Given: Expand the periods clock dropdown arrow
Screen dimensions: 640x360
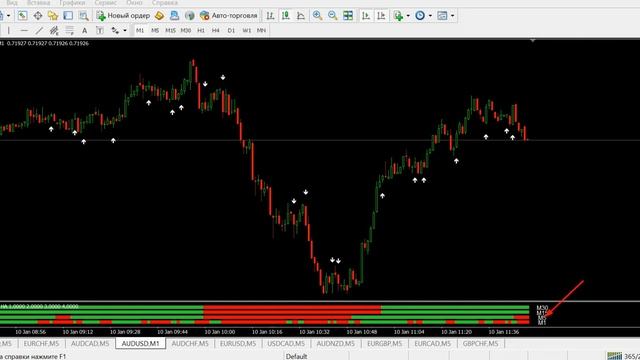Looking at the screenshot, I should (x=430, y=16).
